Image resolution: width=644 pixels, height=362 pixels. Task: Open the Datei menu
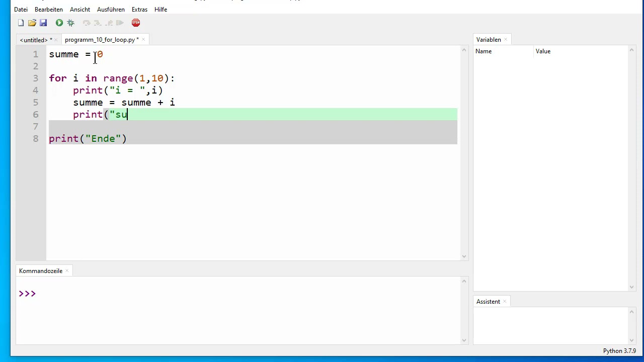[21, 9]
